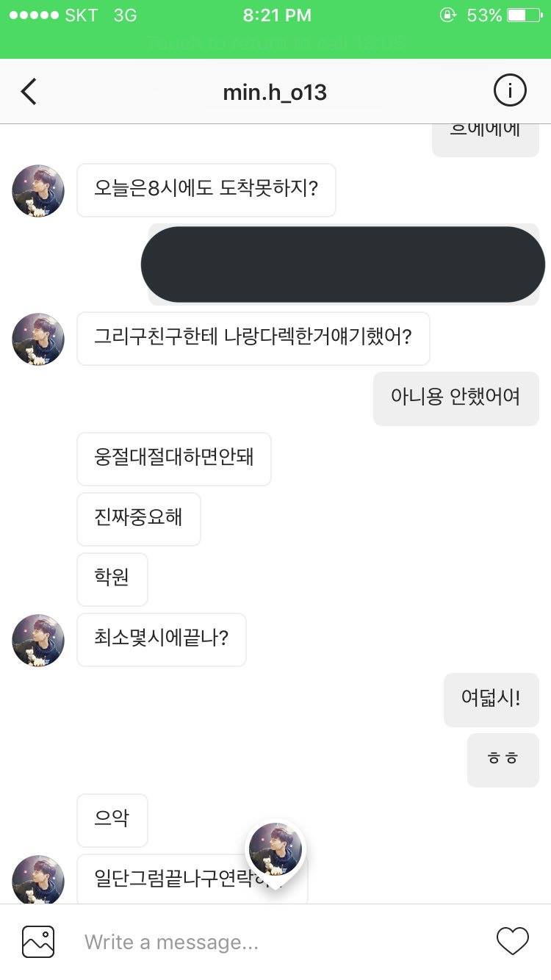Tap the back arrow icon
Image resolution: width=551 pixels, height=980 pixels.
[29, 92]
